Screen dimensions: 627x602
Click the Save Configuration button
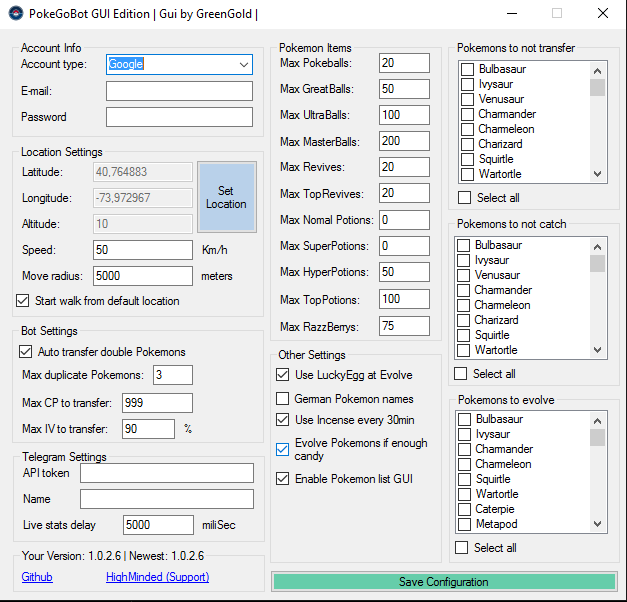[x=444, y=582]
